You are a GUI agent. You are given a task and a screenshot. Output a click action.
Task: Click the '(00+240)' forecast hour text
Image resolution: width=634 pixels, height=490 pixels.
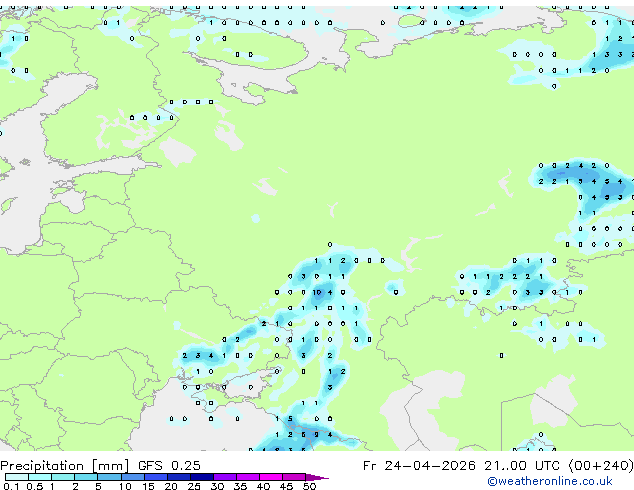click(602, 466)
